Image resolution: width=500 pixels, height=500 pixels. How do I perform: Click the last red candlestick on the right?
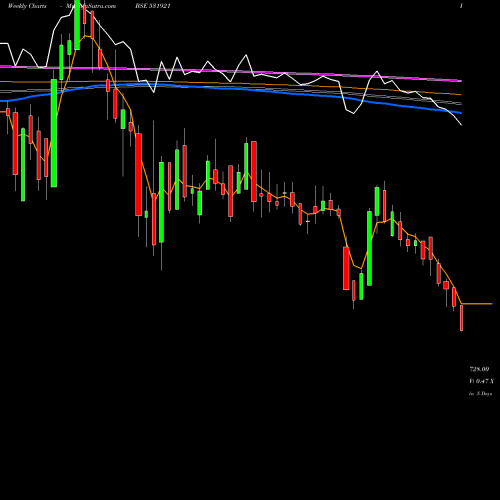tap(461, 318)
